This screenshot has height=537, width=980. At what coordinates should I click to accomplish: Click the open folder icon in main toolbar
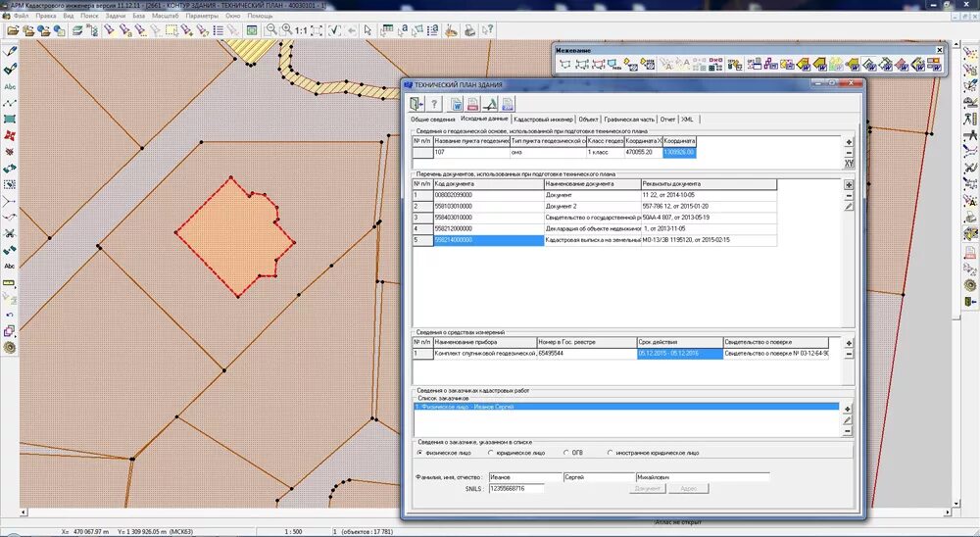click(x=13, y=30)
